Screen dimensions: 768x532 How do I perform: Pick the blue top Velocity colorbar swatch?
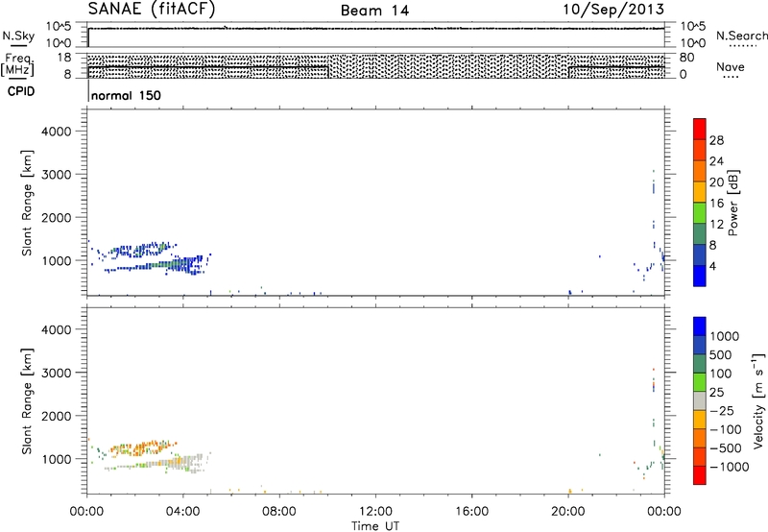[700, 326]
